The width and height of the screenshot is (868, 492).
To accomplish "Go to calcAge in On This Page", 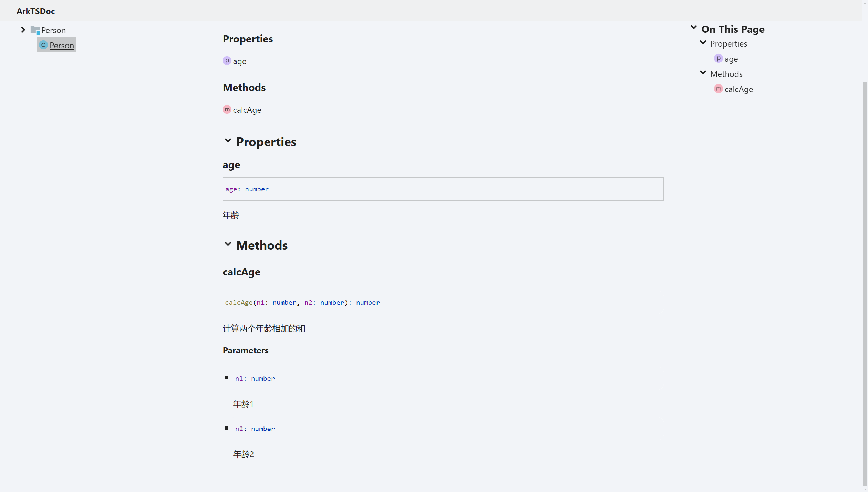I will pyautogui.click(x=738, y=89).
